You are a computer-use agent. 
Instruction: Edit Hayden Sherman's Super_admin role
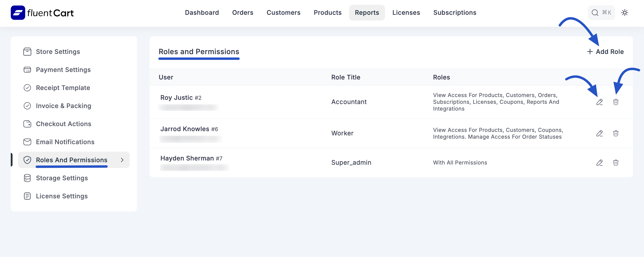click(x=600, y=162)
